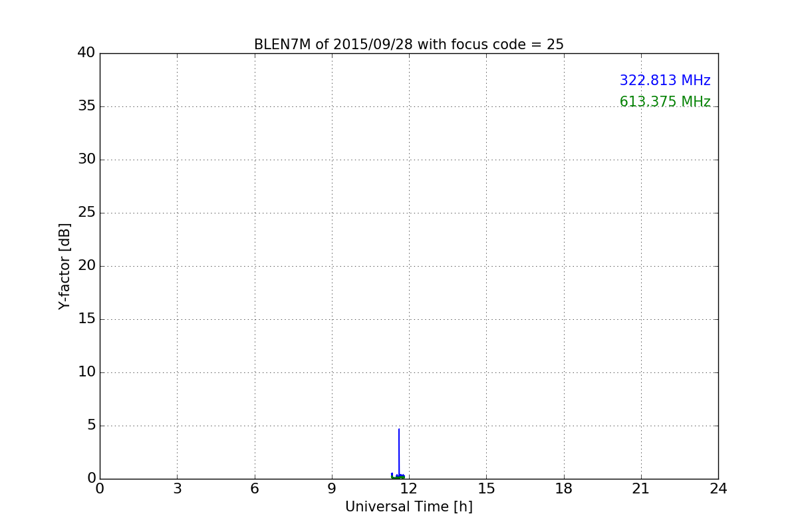Click y-axis tick label 20
Image resolution: width=798 pixels, height=532 pixels.
pyautogui.click(x=86, y=265)
